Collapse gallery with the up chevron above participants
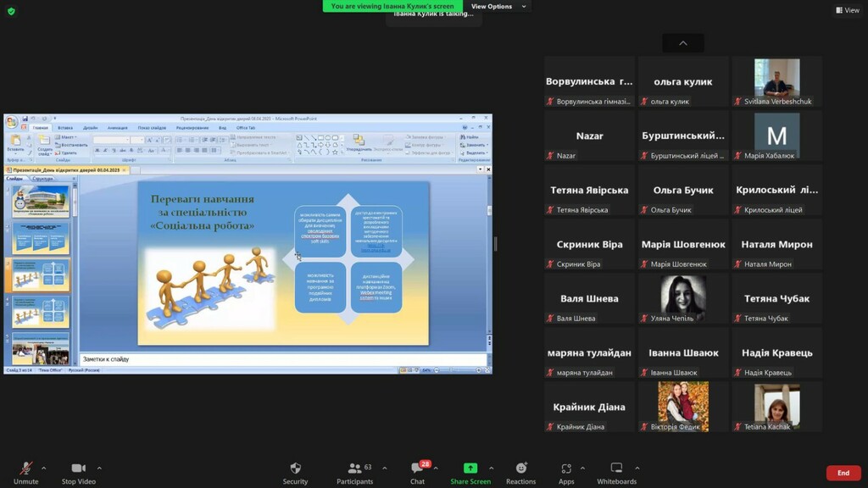Viewport: 868px width, 488px height. pos(683,43)
